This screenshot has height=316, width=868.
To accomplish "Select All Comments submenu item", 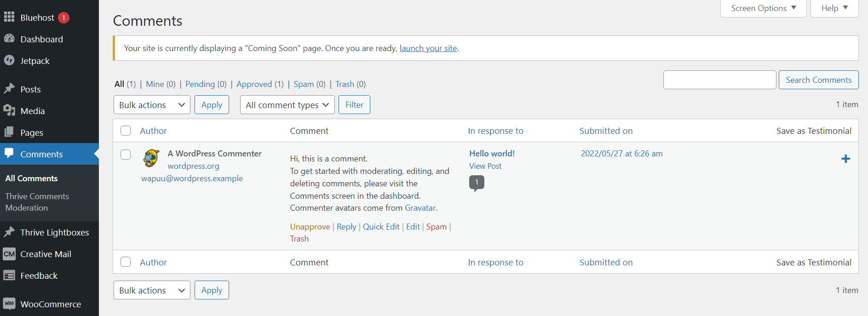I will click(x=31, y=178).
